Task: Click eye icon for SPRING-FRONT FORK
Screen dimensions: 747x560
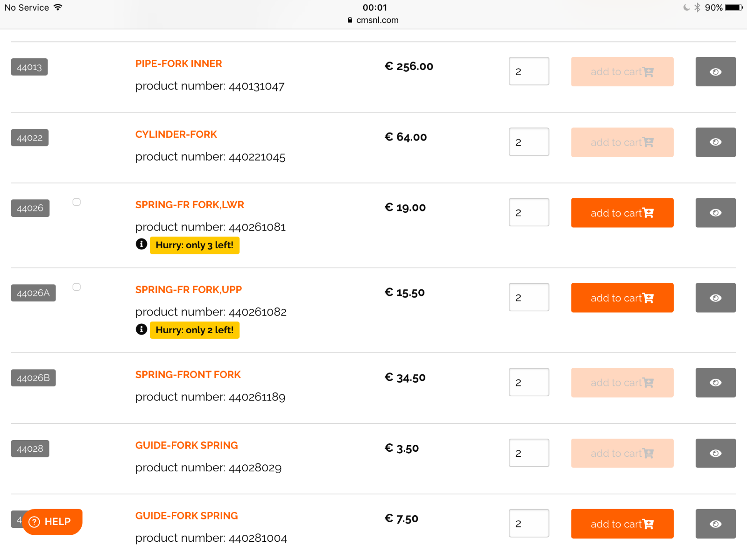Action: pyautogui.click(x=715, y=383)
